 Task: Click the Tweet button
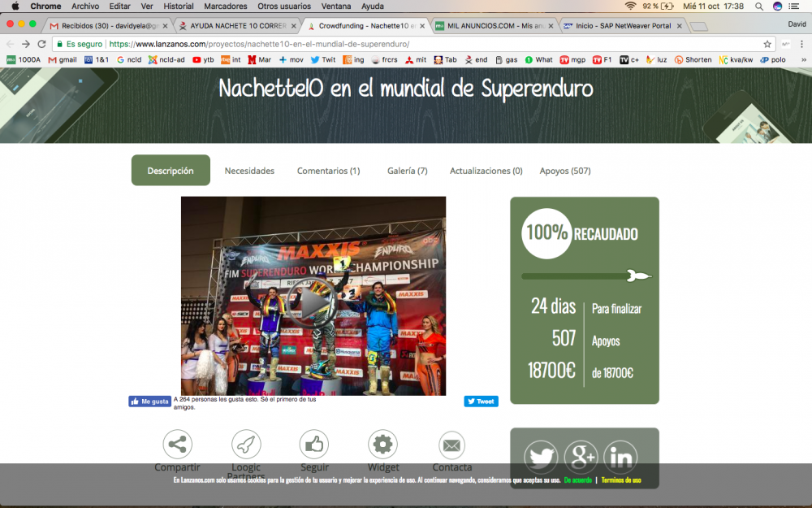[x=481, y=402]
